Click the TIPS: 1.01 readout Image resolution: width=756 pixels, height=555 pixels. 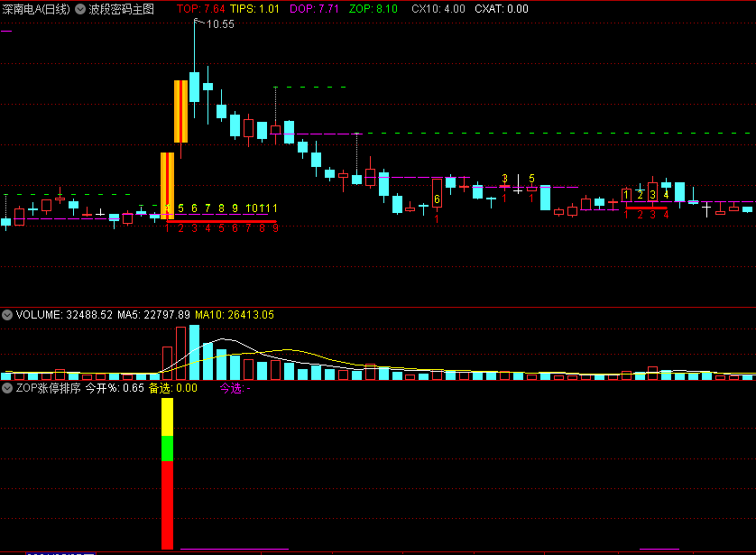click(254, 9)
